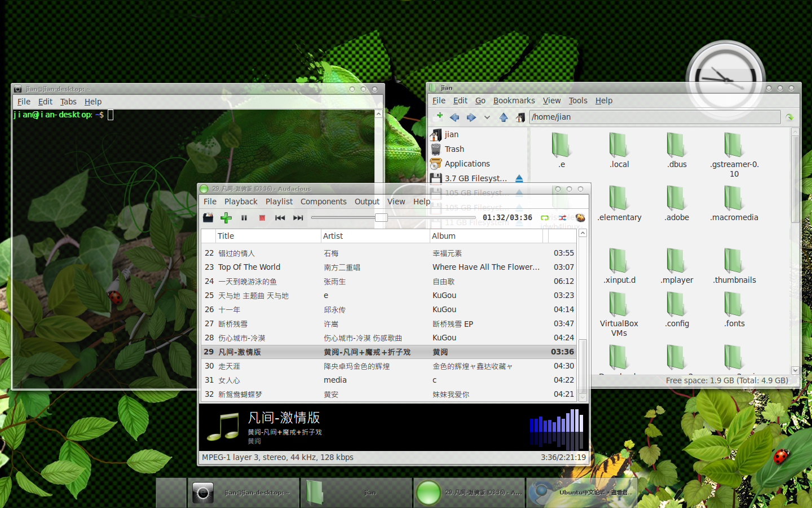Select the .macromedia folder
The image size is (812, 508).
coord(734,203)
